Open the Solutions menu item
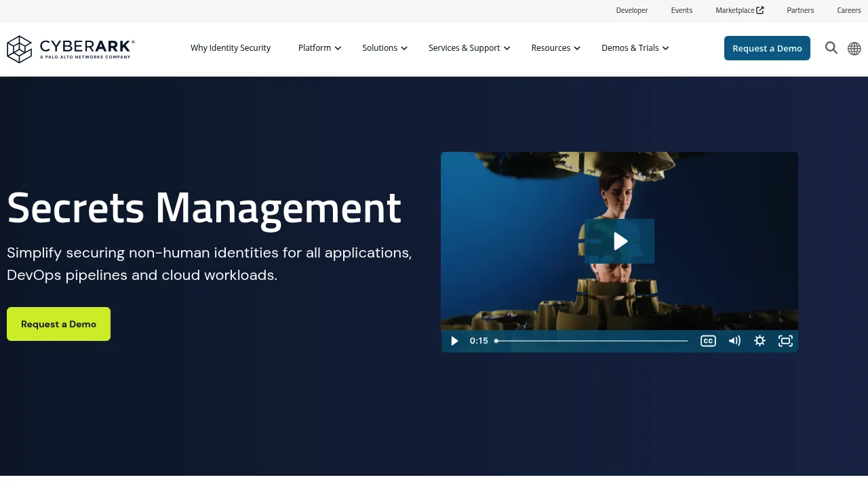This screenshot has height=488, width=868. pos(380,48)
